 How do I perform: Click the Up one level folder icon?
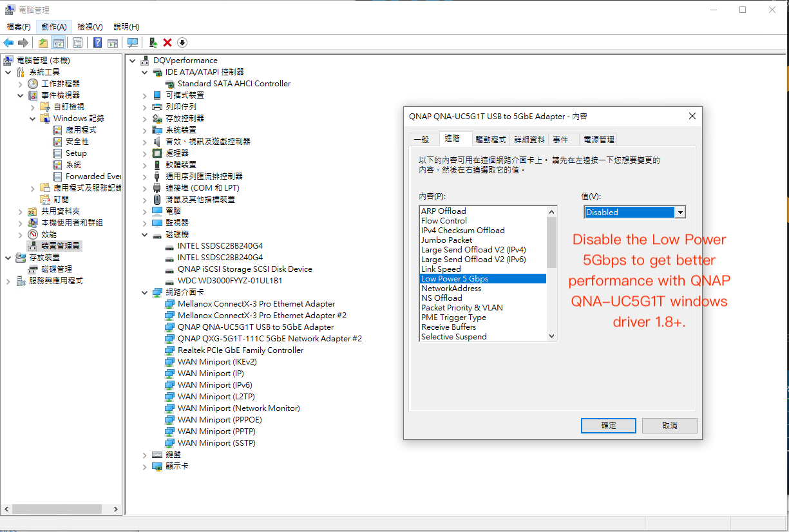click(43, 43)
